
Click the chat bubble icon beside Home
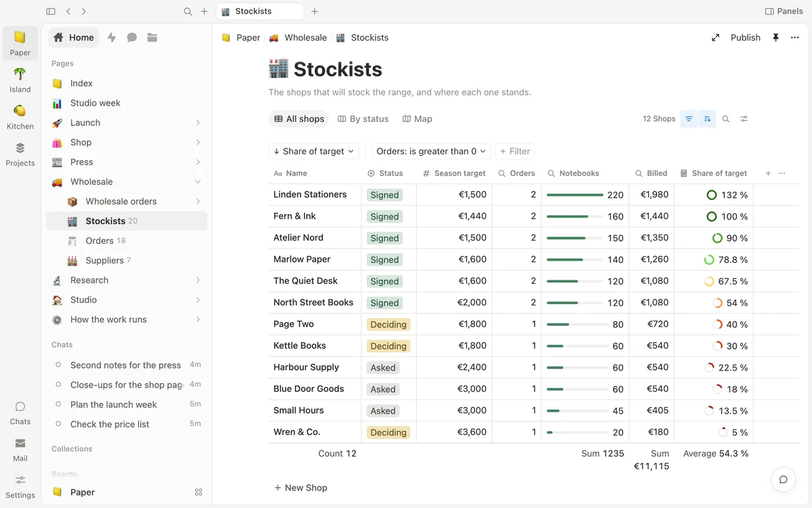(x=132, y=38)
